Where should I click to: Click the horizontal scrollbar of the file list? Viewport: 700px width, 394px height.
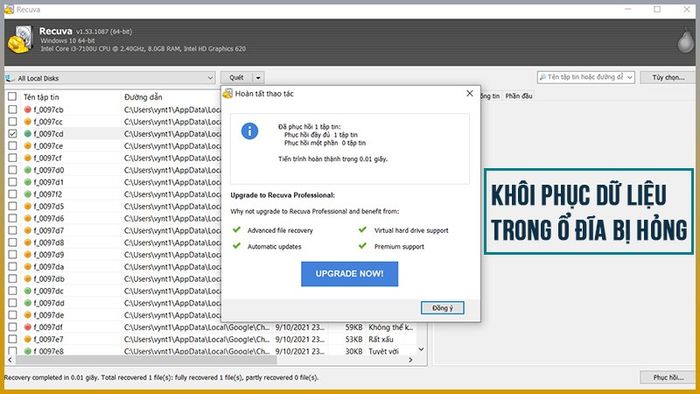pyautogui.click(x=146, y=360)
